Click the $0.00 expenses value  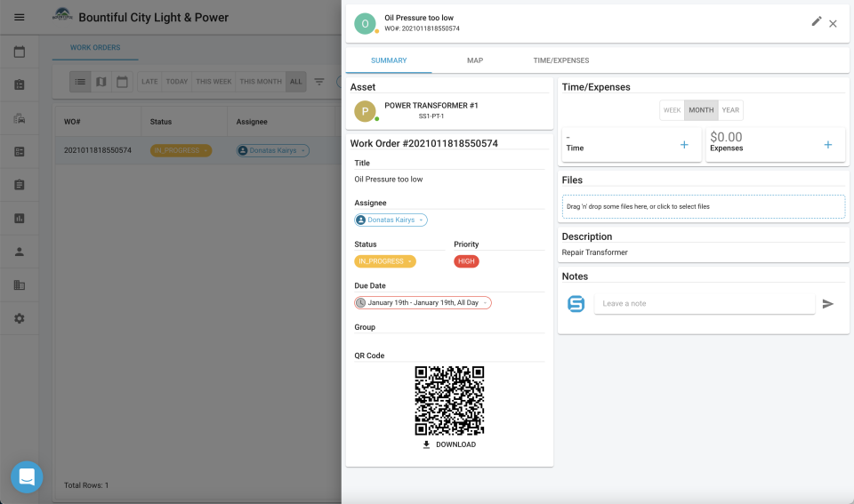pyautogui.click(x=726, y=137)
